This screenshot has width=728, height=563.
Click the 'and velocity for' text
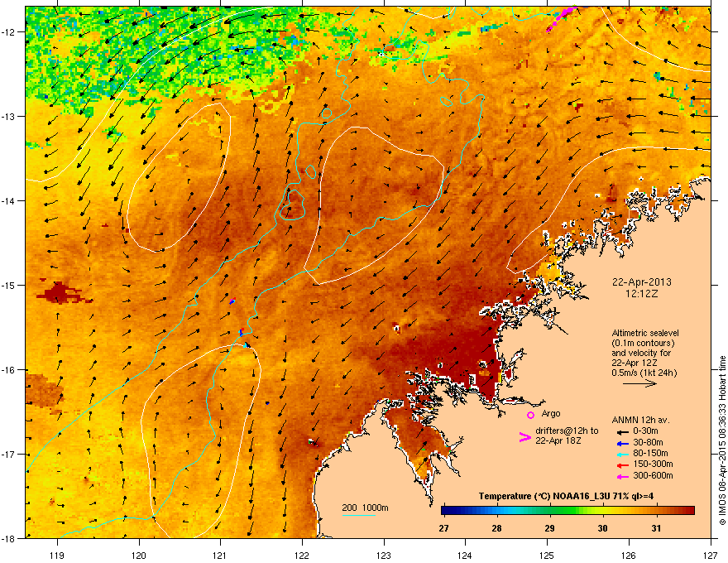tap(641, 353)
